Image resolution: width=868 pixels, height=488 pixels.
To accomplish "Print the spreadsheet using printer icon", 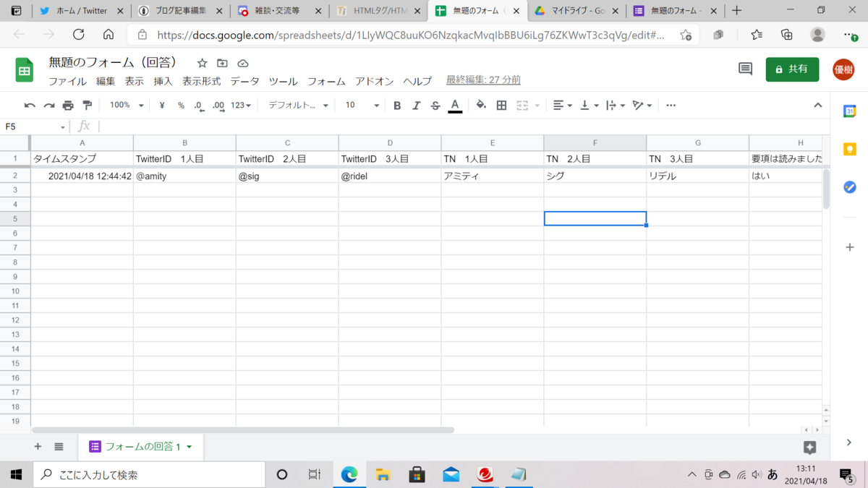I will [68, 106].
